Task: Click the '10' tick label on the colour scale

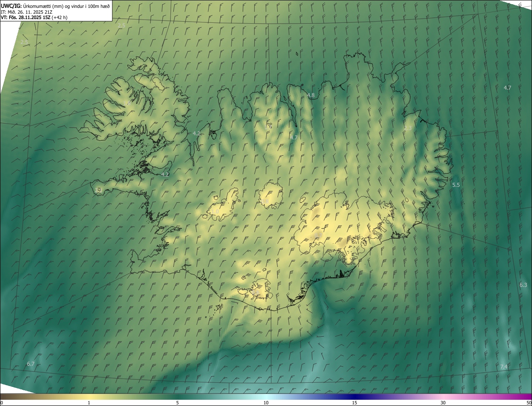Action: pyautogui.click(x=266, y=403)
